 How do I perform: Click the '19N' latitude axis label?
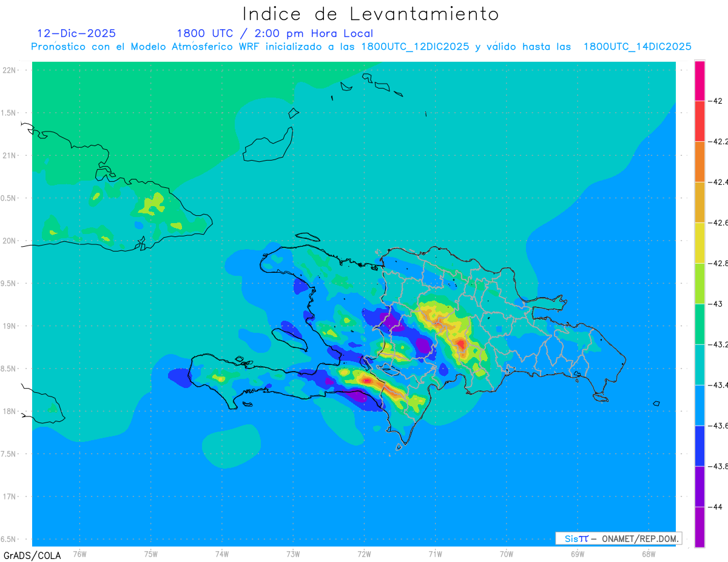click(10, 326)
